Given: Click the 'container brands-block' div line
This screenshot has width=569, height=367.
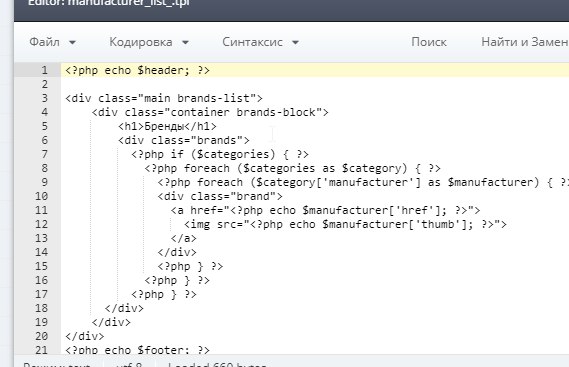Looking at the screenshot, I should [x=210, y=113].
